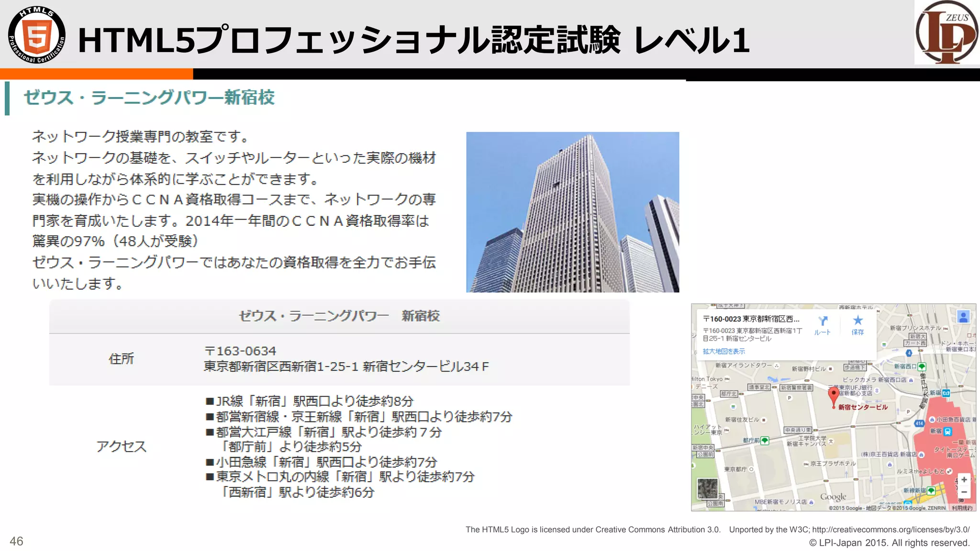Click the Creative Commons license URL
The height and width of the screenshot is (551, 980).
[x=891, y=529]
